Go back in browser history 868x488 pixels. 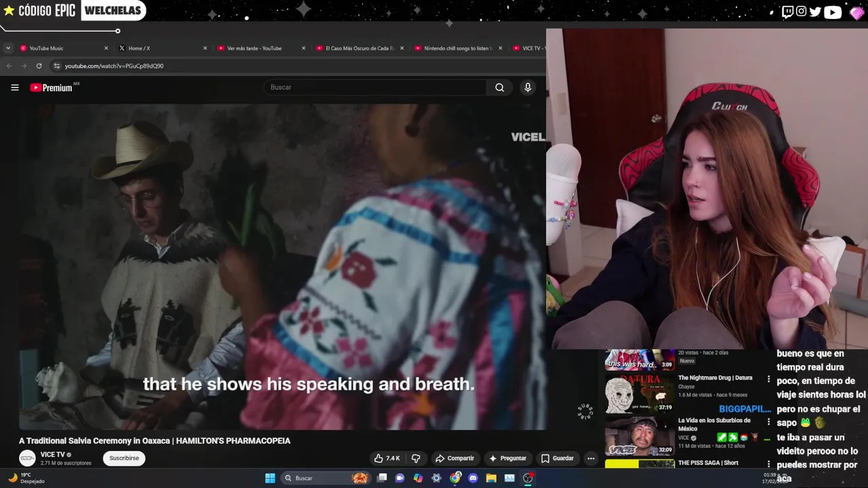pos(9,66)
